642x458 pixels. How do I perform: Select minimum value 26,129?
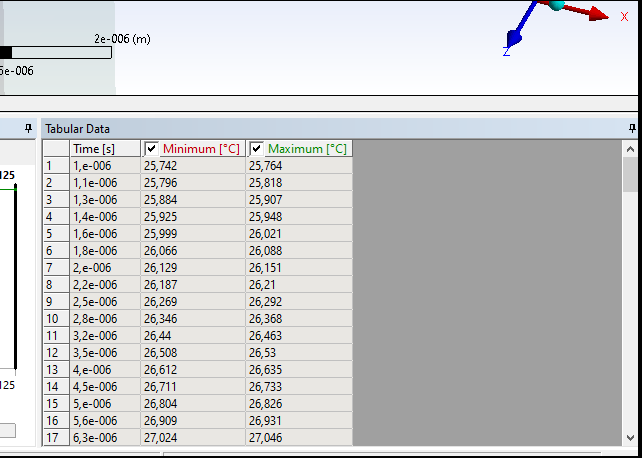[193, 268]
